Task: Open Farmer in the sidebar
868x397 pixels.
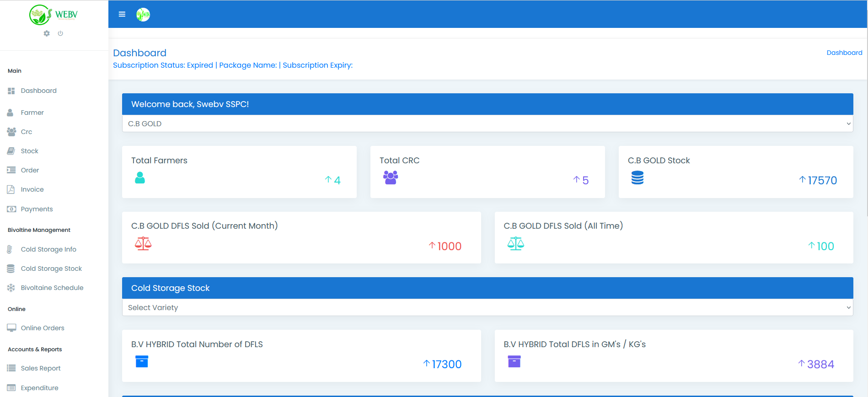Action: [32, 113]
